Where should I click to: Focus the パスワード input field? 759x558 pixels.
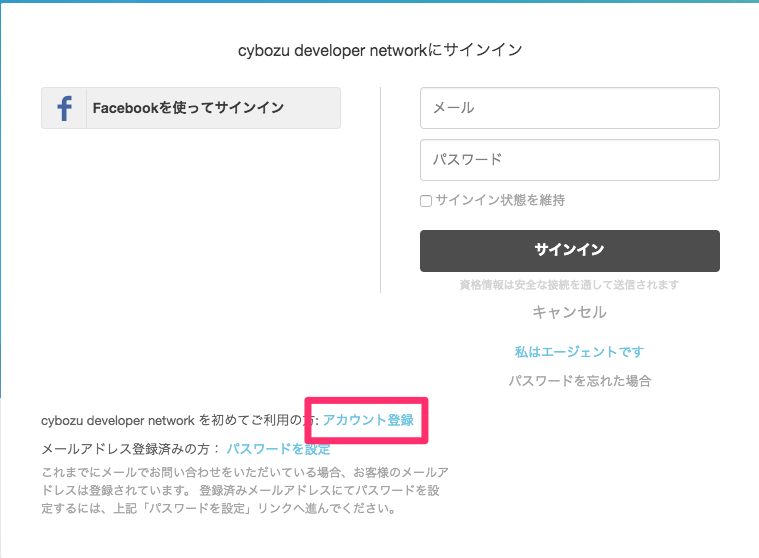coord(570,160)
